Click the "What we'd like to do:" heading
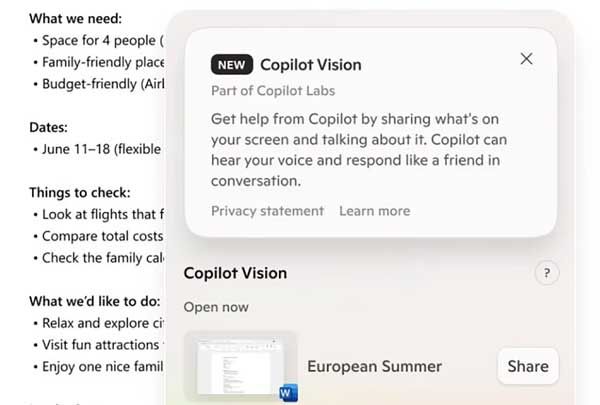600x405 pixels. point(94,301)
